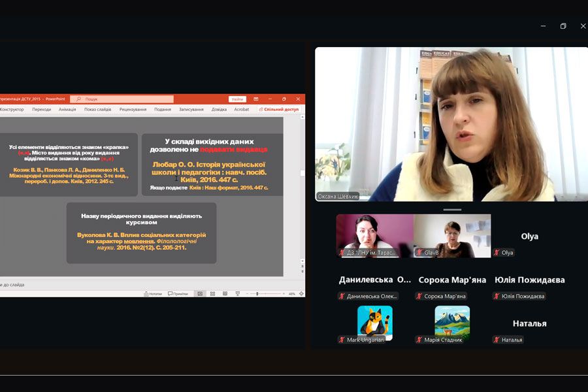Adjust the PowerPoint zoom slider handle

point(257,294)
